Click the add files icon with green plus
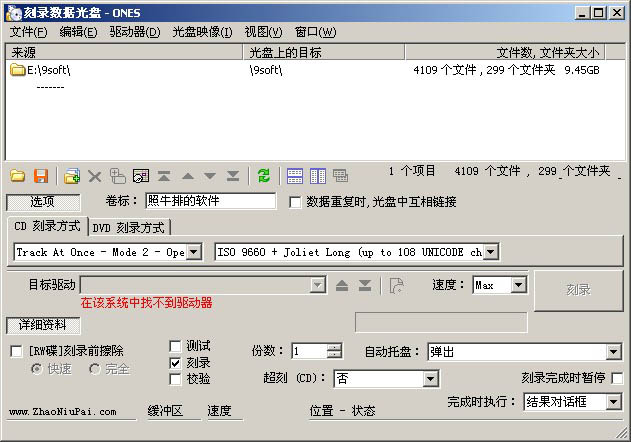631x442 pixels. point(72,176)
